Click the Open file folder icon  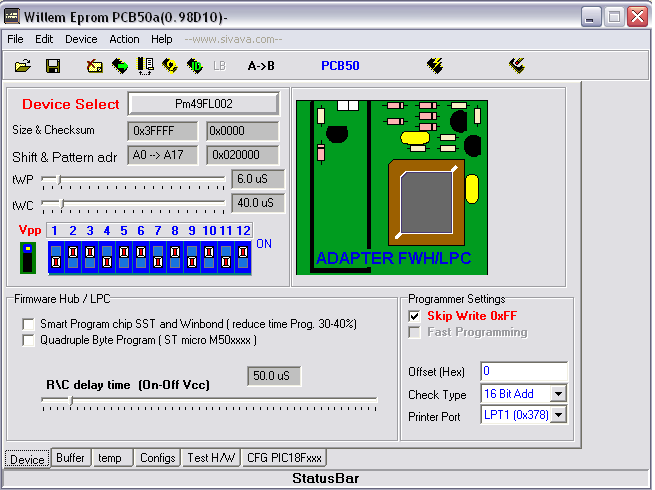pyautogui.click(x=23, y=66)
